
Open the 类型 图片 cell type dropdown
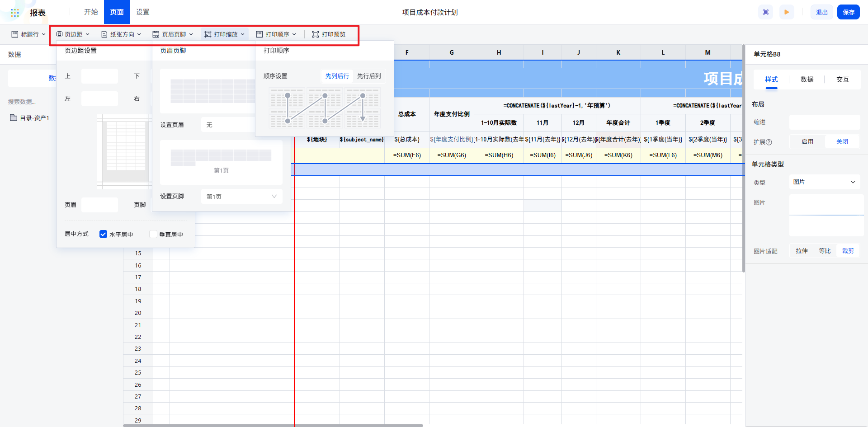824,182
